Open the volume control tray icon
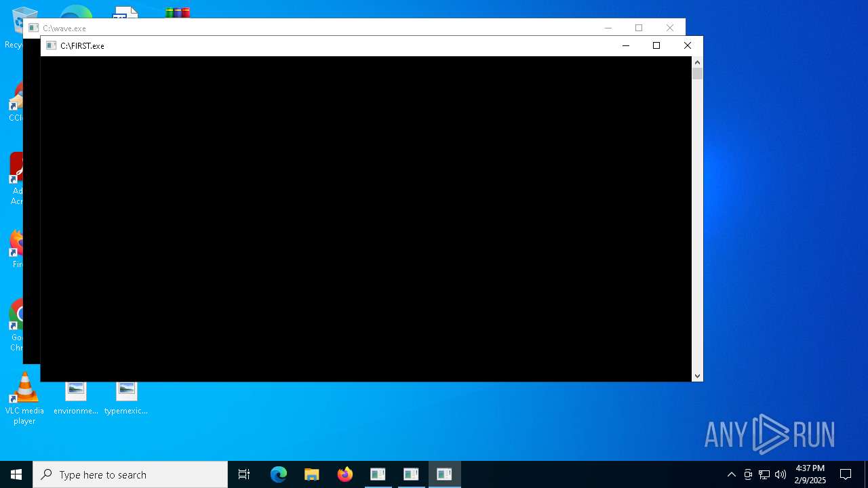The width and height of the screenshot is (868, 488). [x=781, y=474]
